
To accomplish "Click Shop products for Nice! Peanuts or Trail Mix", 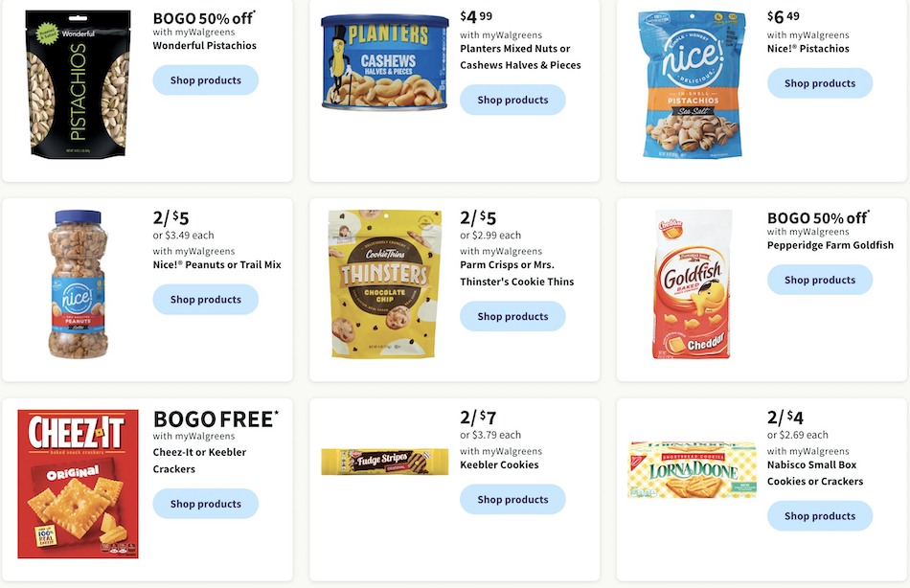I will click(x=205, y=300).
